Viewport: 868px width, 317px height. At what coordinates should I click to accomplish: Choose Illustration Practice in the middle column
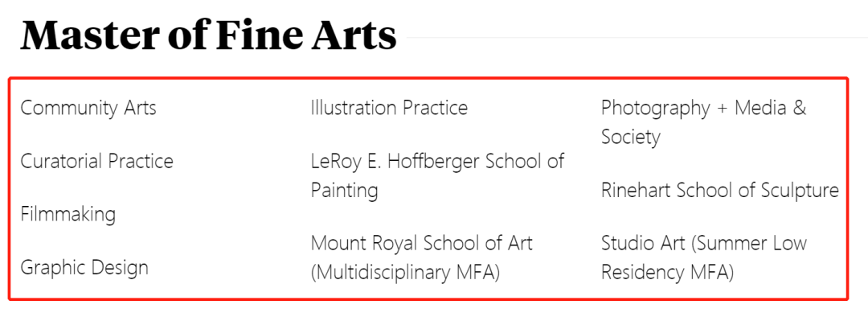(389, 108)
